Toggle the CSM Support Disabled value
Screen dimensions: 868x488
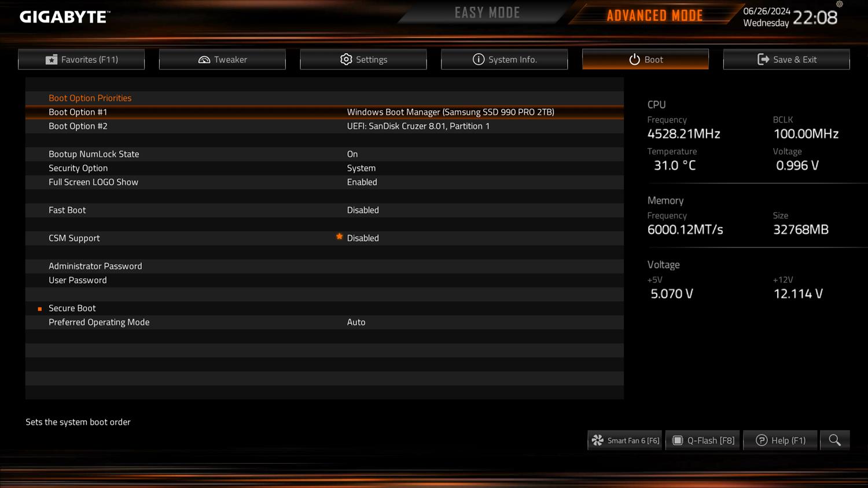pos(363,238)
